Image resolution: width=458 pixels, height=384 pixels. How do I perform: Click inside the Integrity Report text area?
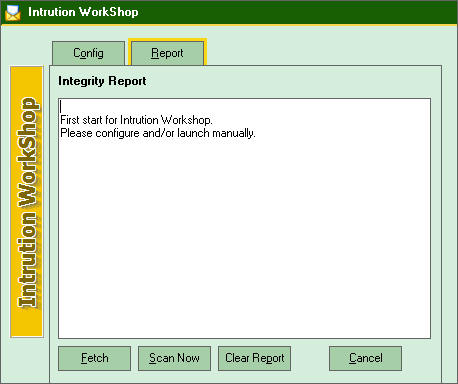click(x=244, y=218)
